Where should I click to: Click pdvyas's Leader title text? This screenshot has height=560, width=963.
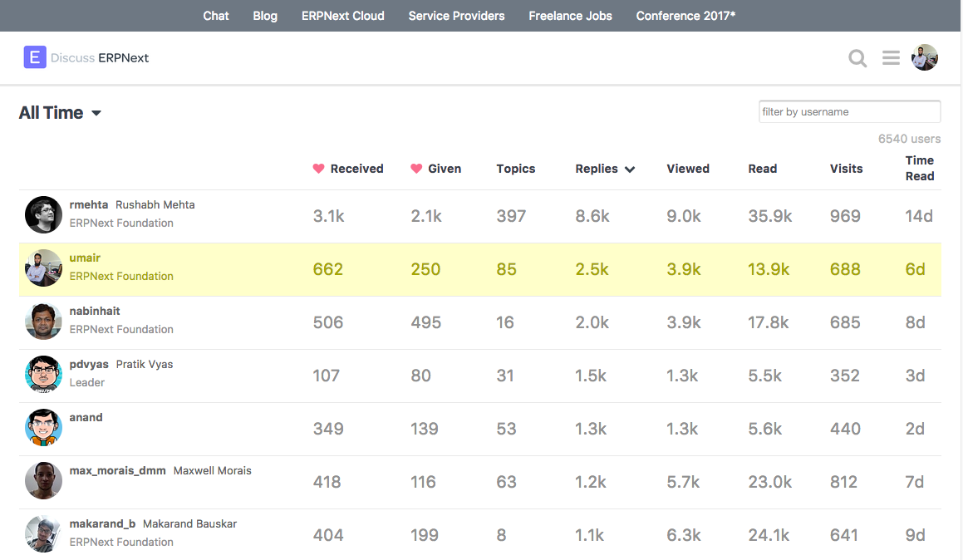(x=86, y=382)
